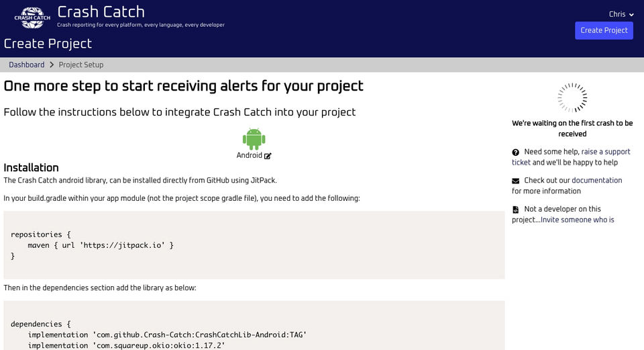The image size is (644, 350).
Task: Open the documentation link
Action: click(x=596, y=181)
